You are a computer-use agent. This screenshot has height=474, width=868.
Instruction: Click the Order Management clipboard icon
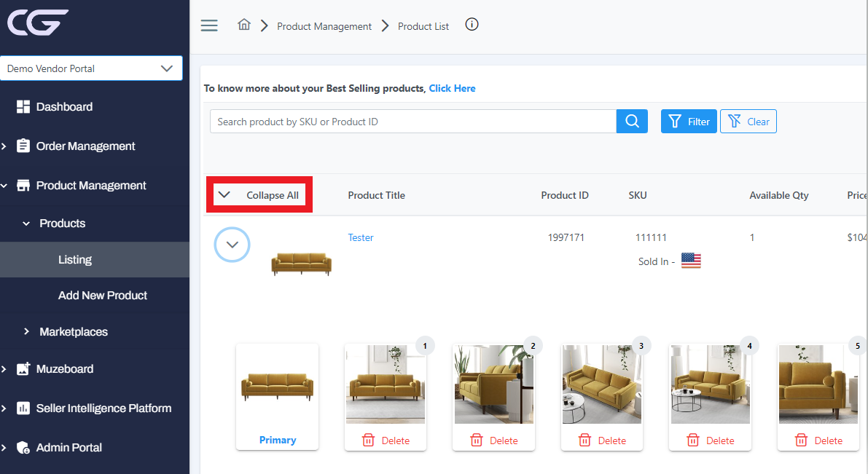(23, 146)
